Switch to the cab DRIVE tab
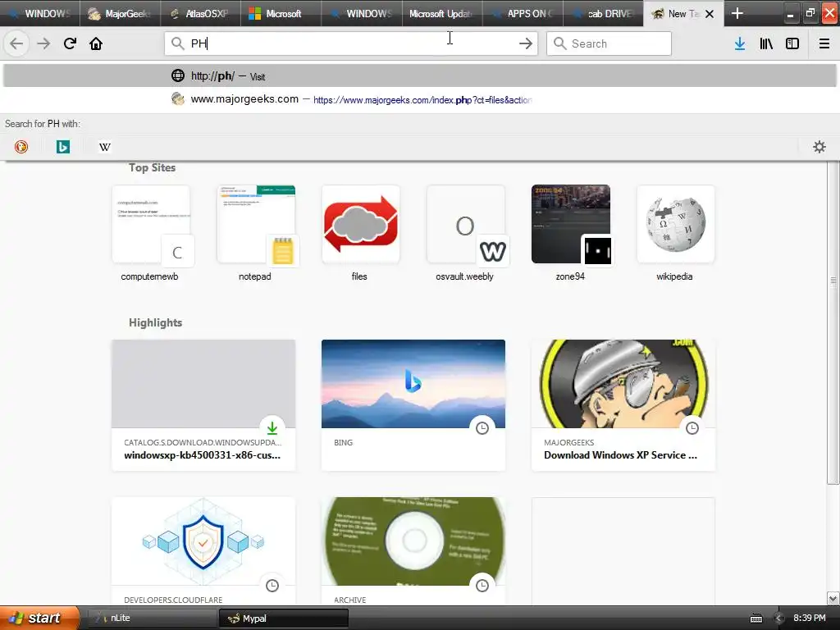 (603, 13)
